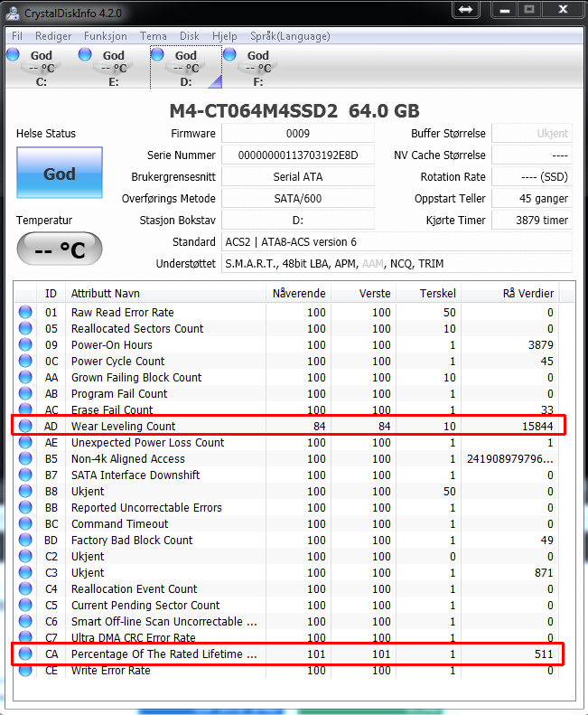
Task: Click the Firmware field showing 0009
Action: click(298, 134)
